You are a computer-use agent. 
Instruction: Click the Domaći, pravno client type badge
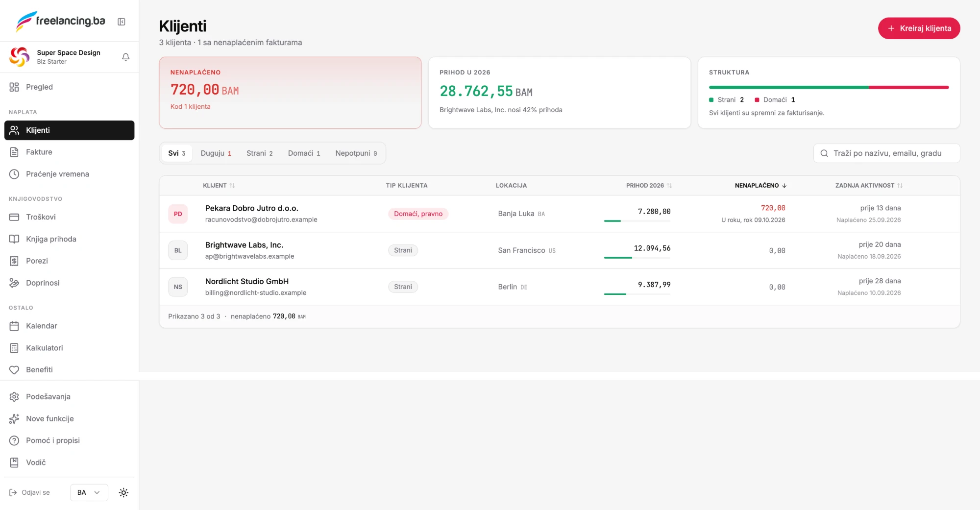click(x=418, y=214)
